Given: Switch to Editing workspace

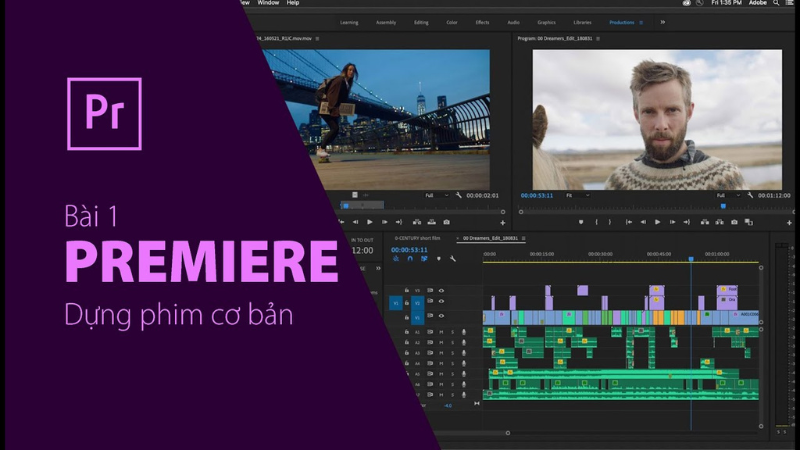Looking at the screenshot, I should pos(421,22).
